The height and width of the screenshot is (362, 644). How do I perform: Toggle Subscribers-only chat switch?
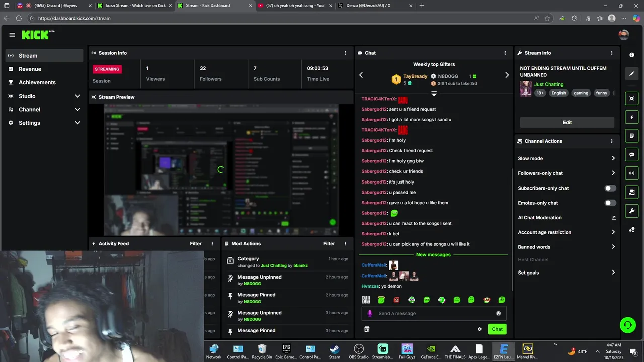coord(610,188)
